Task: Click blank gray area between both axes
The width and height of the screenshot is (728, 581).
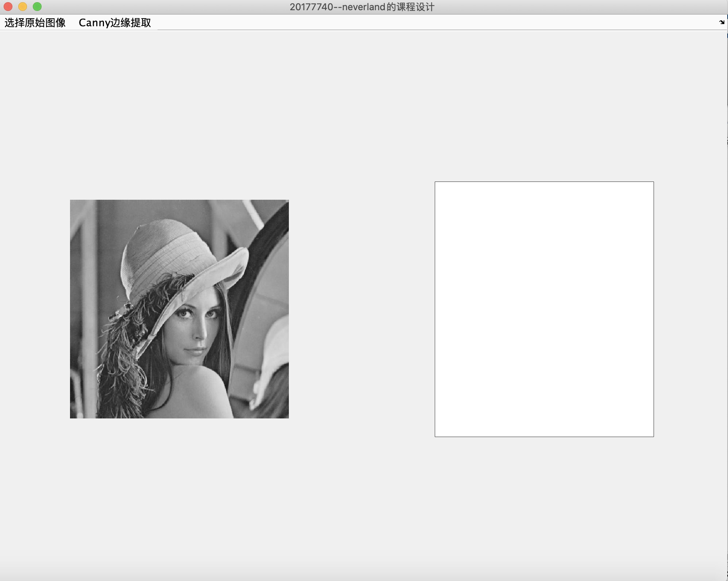Action: [x=361, y=310]
